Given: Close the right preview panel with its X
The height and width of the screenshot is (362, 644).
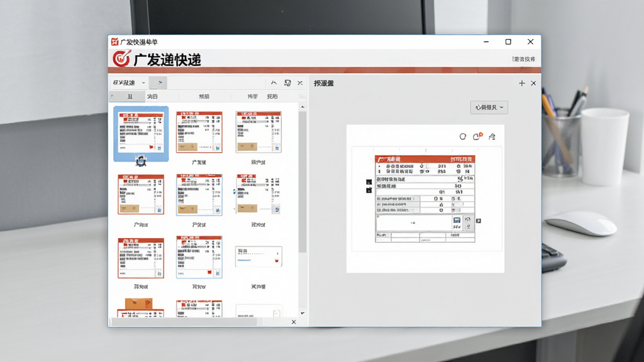Looking at the screenshot, I should tap(533, 84).
